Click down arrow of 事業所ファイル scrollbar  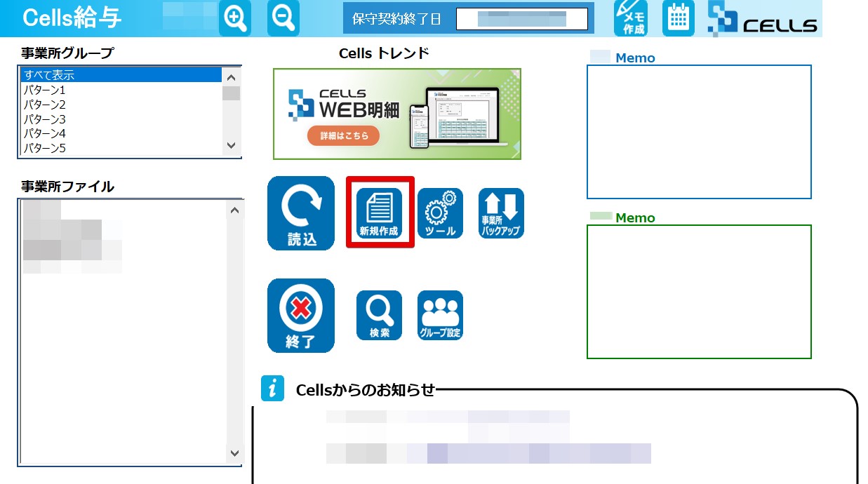(x=235, y=453)
